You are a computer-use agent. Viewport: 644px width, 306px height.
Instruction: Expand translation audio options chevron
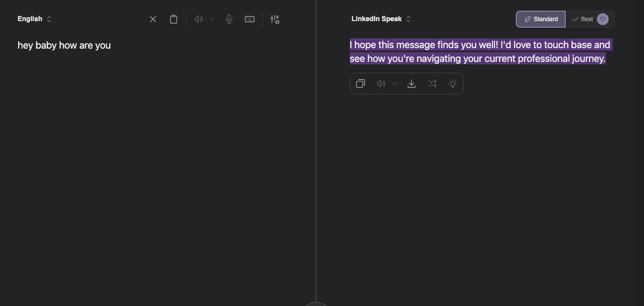[394, 83]
